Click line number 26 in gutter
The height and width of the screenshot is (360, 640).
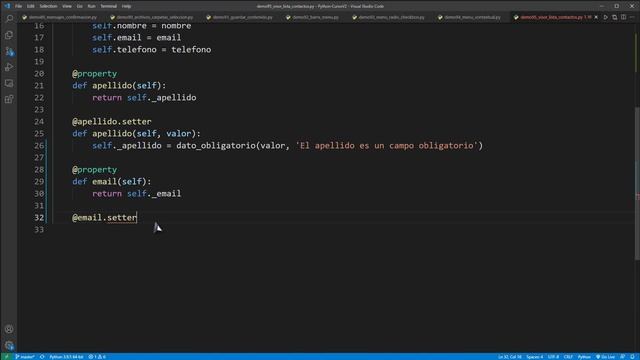point(39,146)
